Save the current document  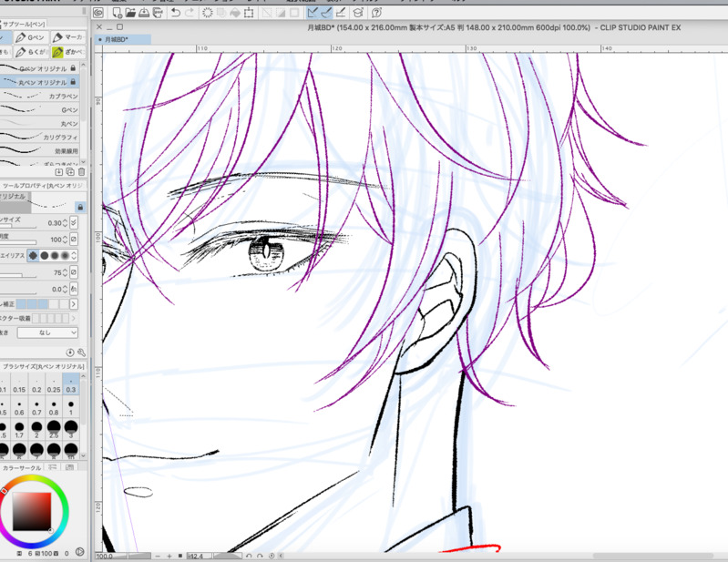[x=144, y=13]
